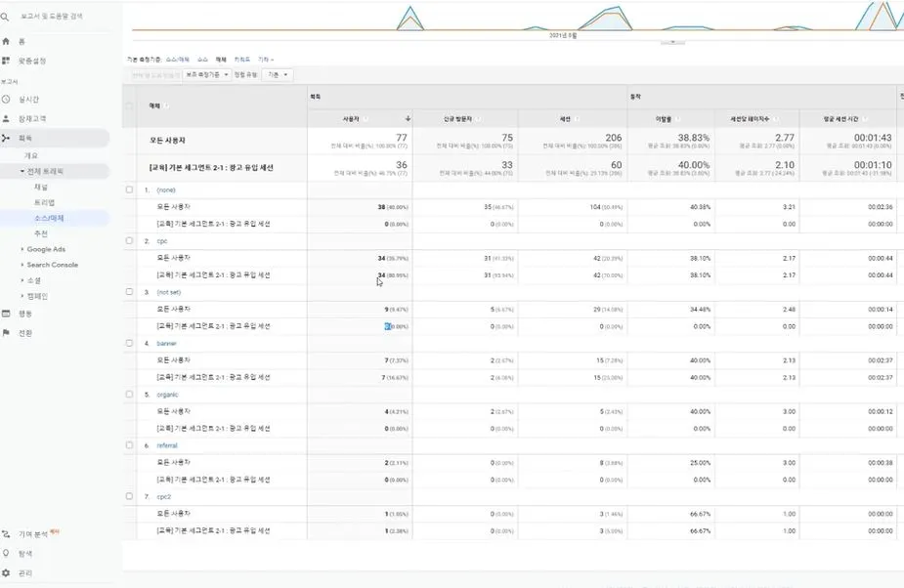Viewport: 904px width, 588px height.
Task: Expand Google Ads in sidebar
Action: pos(22,249)
